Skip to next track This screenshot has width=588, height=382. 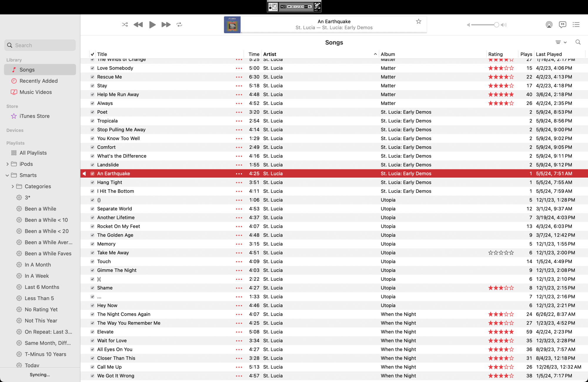pos(166,25)
